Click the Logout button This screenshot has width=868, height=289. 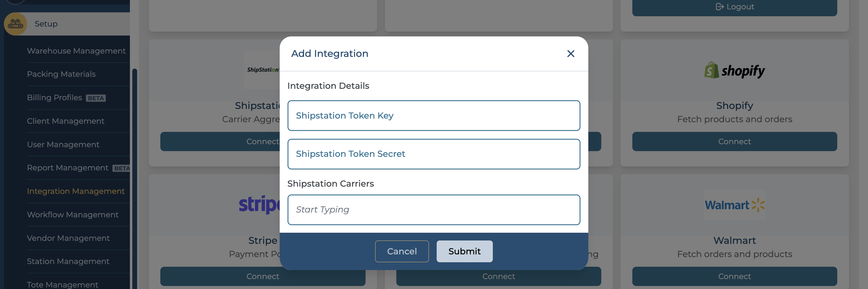[734, 7]
